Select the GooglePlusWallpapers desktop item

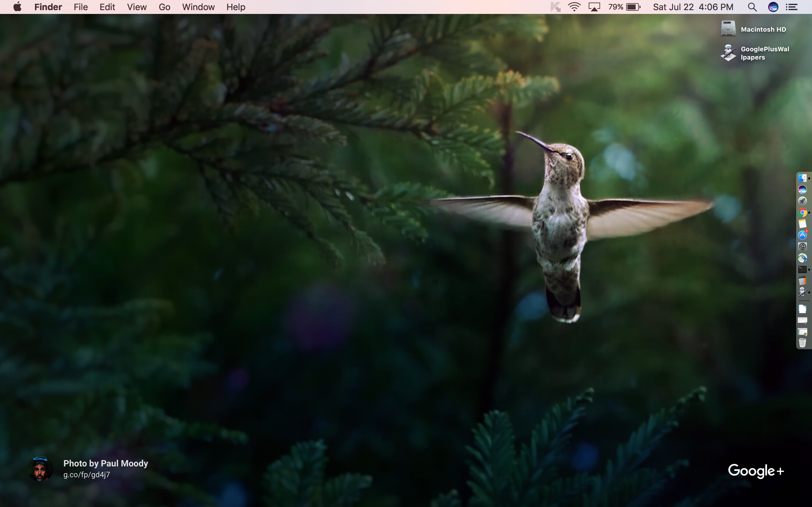728,53
